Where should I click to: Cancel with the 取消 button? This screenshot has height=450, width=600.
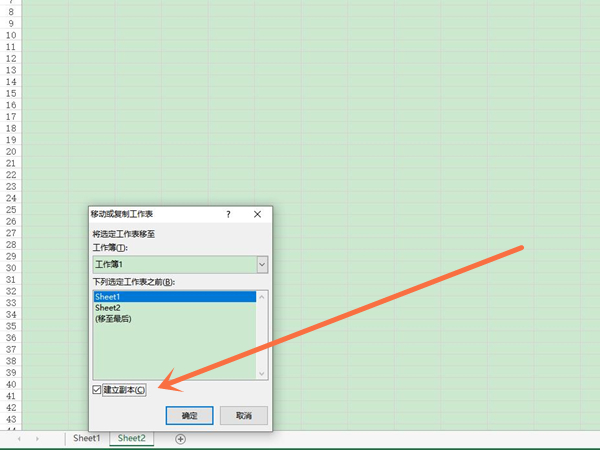244,416
